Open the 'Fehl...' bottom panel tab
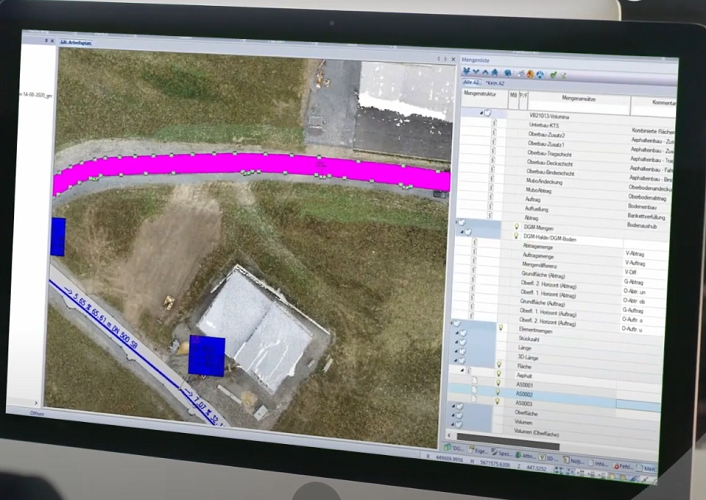 coord(624,466)
